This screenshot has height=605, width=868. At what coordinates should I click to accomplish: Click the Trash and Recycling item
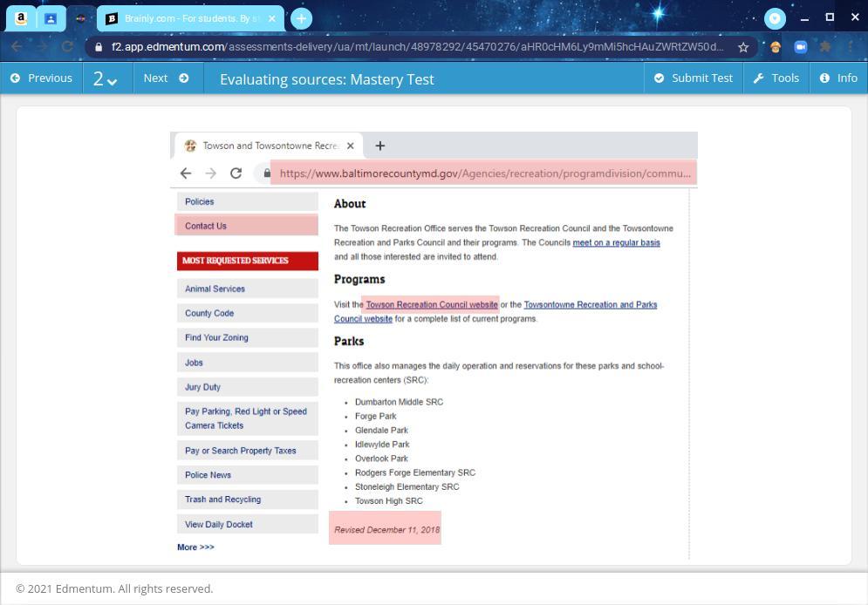[248, 499]
